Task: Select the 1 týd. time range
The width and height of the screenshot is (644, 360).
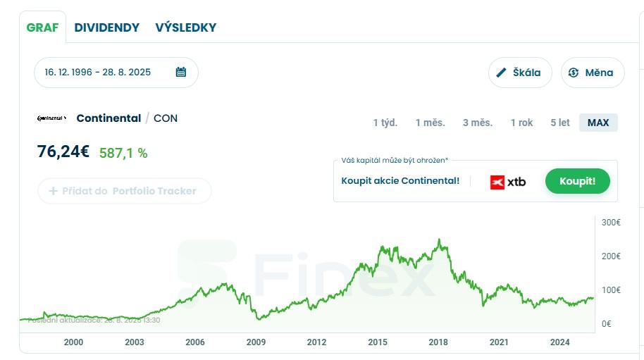Action: tap(385, 123)
